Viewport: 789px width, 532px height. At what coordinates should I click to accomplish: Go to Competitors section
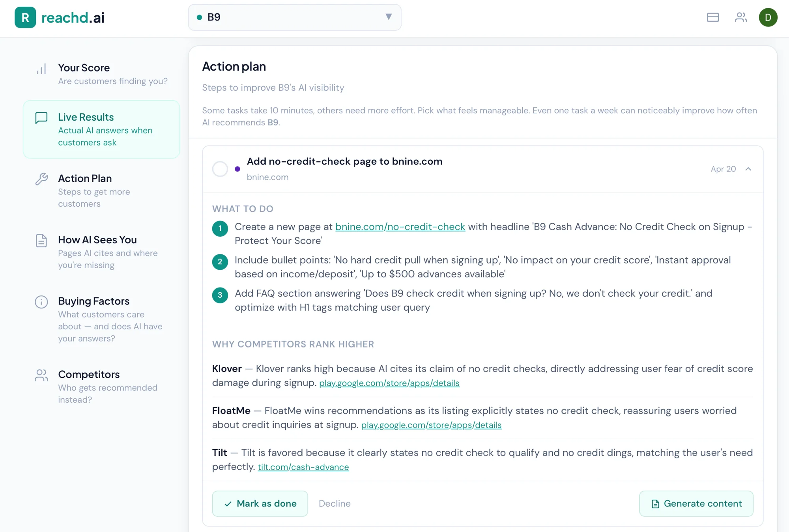tap(101, 386)
